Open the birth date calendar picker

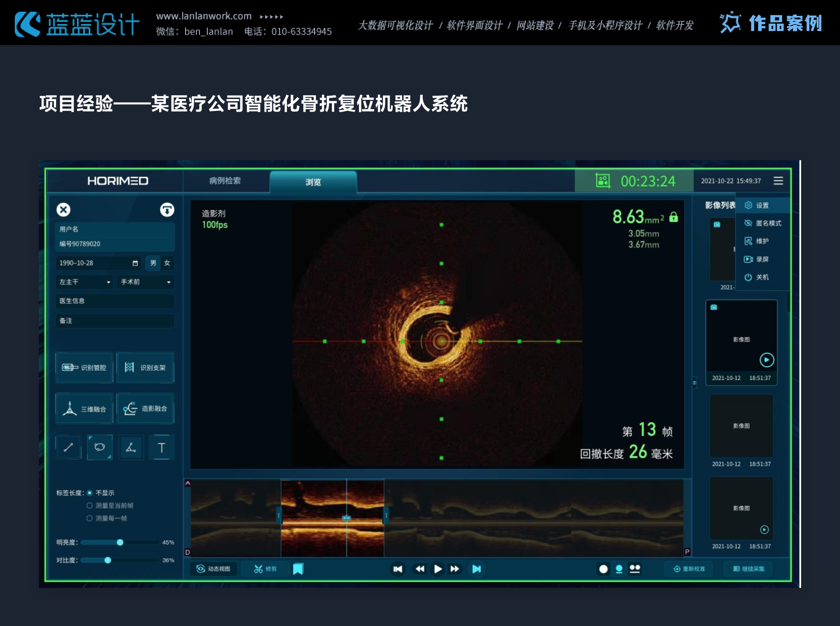pyautogui.click(x=135, y=263)
